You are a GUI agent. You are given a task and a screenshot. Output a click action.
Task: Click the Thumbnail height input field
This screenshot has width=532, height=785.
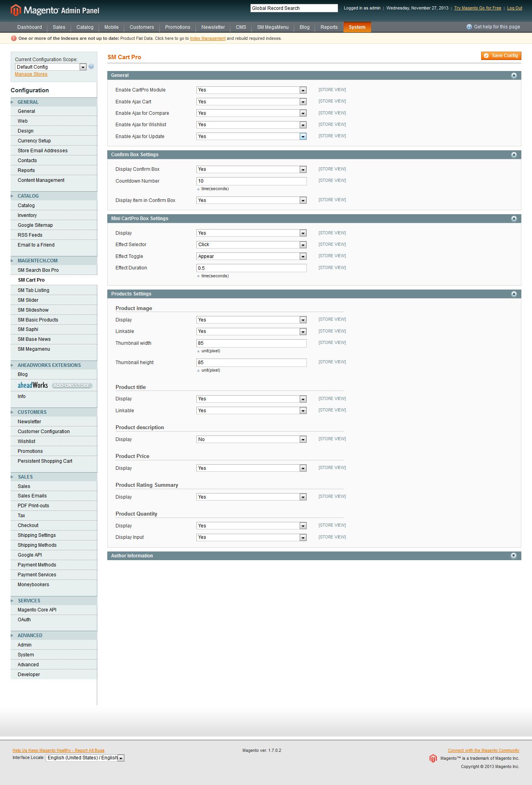coord(251,363)
